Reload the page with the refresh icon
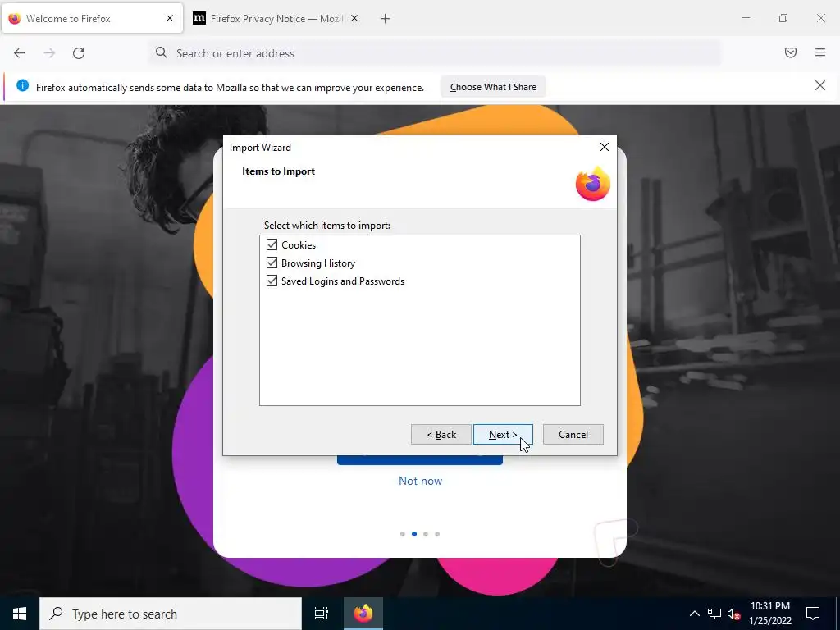Image resolution: width=840 pixels, height=630 pixels. click(x=79, y=53)
